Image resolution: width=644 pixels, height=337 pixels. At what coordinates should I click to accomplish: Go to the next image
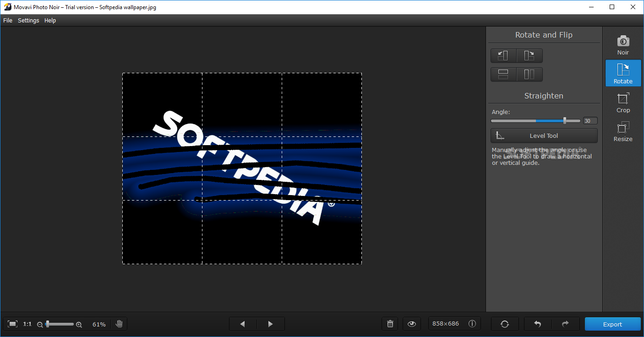271,324
